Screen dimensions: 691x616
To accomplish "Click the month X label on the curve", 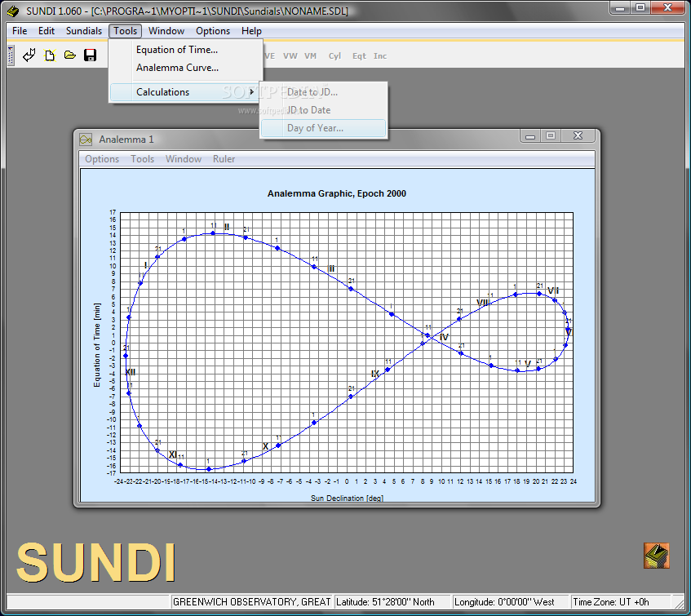I will click(x=266, y=446).
